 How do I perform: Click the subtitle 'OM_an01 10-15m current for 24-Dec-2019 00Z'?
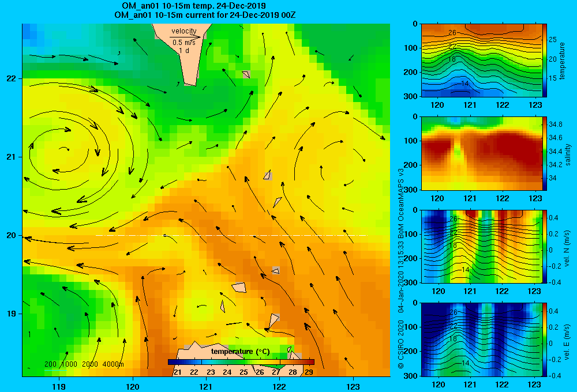pos(205,15)
